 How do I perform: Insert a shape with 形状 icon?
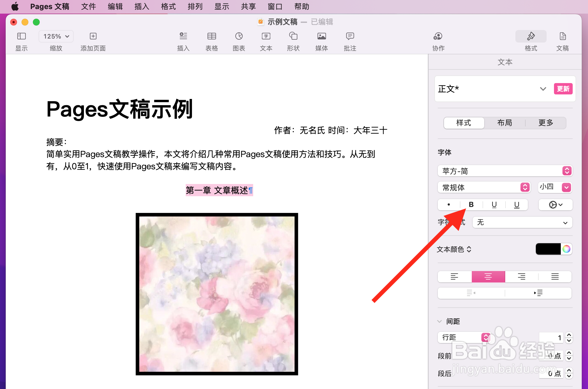tap(293, 36)
